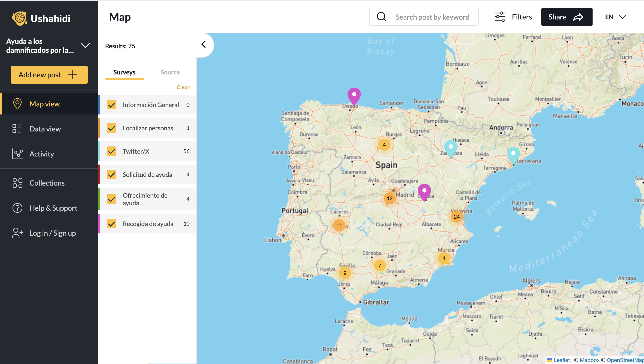The height and width of the screenshot is (364, 644).
Task: Click the Activity chart icon
Action: pos(17,154)
